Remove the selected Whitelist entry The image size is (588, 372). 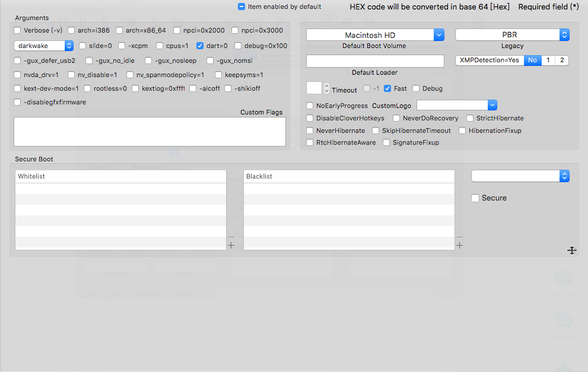231,237
